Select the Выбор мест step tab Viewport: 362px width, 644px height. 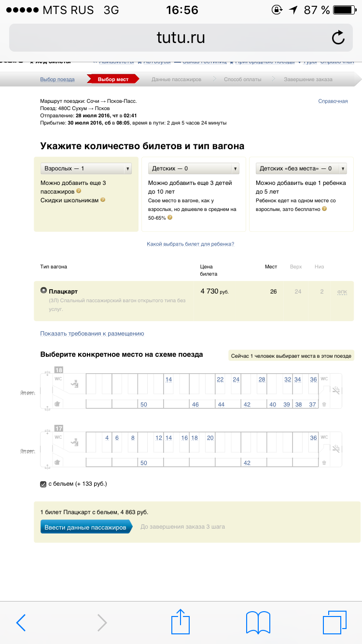tap(113, 79)
